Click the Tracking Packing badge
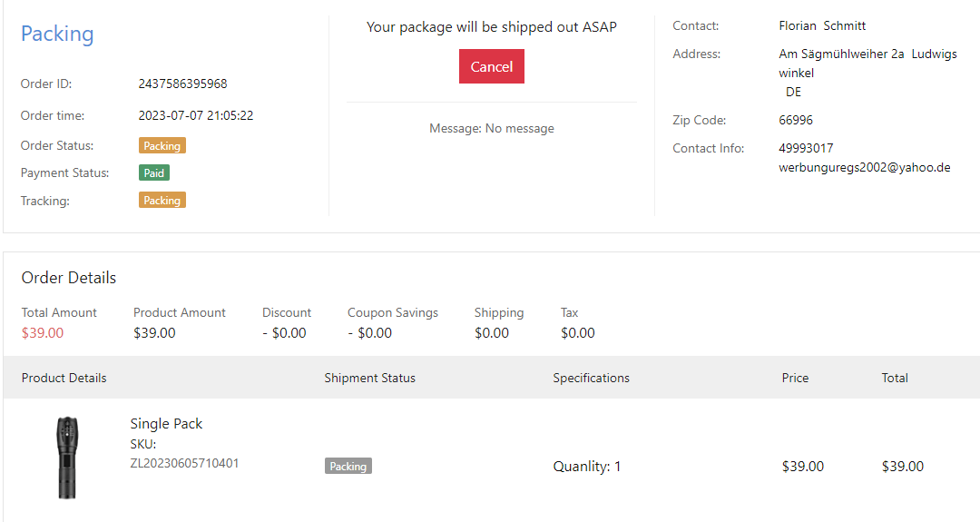The image size is (980, 522). [x=162, y=200]
